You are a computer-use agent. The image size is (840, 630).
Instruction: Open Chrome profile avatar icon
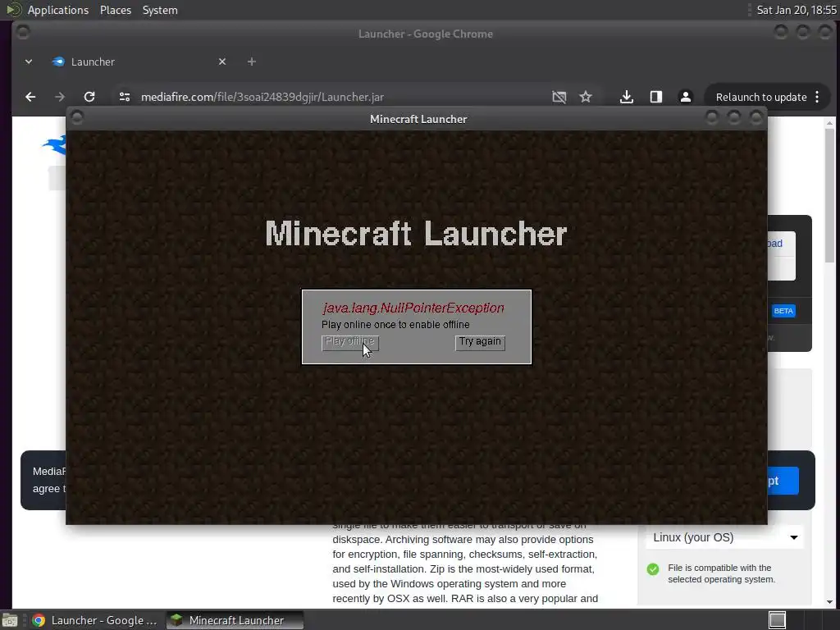[685, 97]
